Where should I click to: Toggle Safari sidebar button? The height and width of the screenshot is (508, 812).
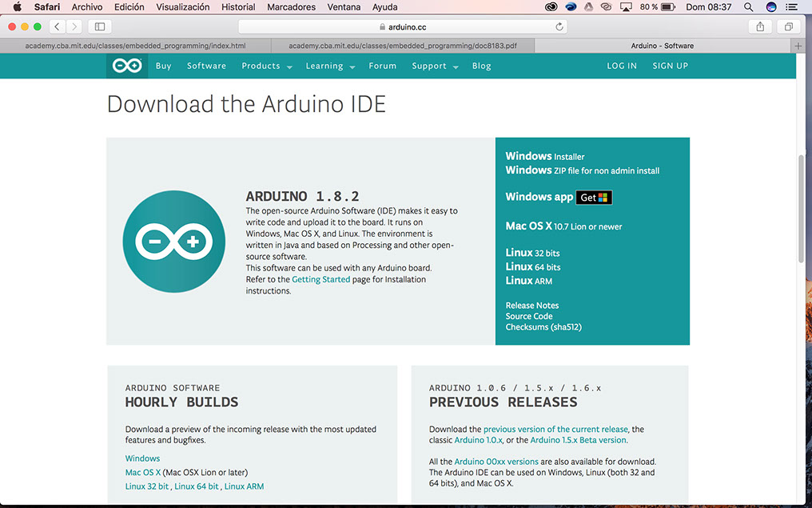[100, 26]
